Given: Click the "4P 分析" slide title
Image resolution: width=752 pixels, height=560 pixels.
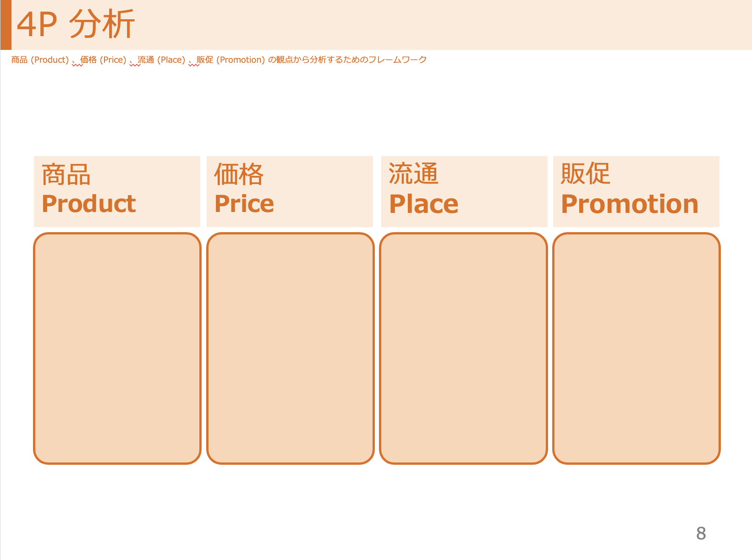Looking at the screenshot, I should [76, 24].
